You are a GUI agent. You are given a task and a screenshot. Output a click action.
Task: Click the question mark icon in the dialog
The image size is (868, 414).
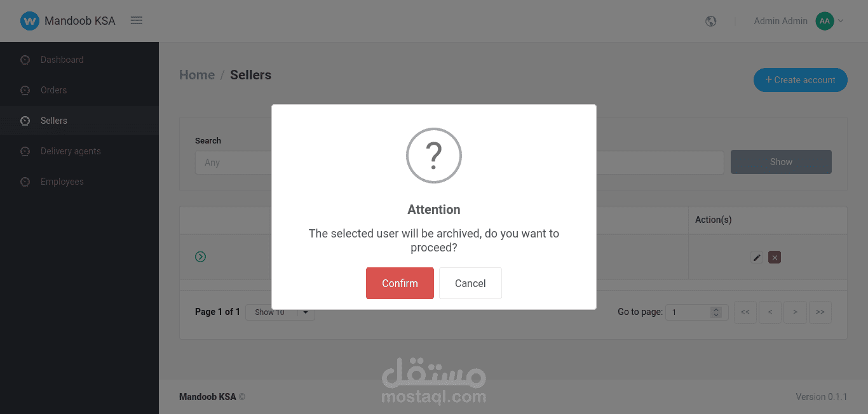click(434, 156)
